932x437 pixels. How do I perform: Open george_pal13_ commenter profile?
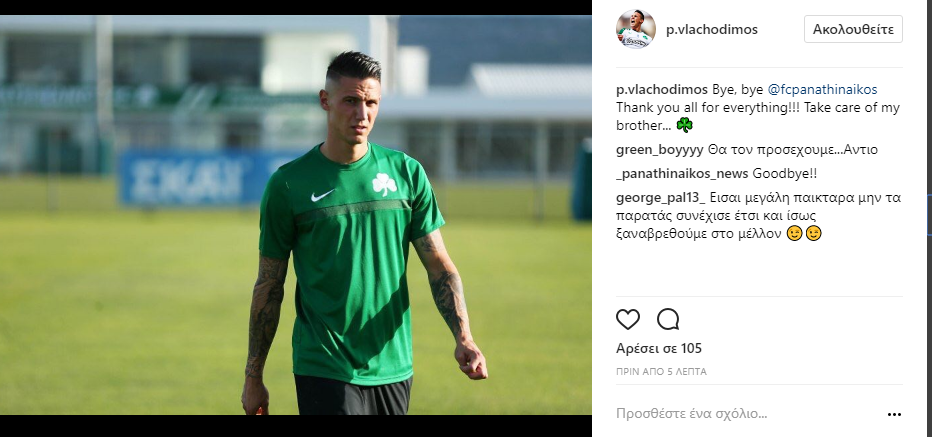(660, 198)
